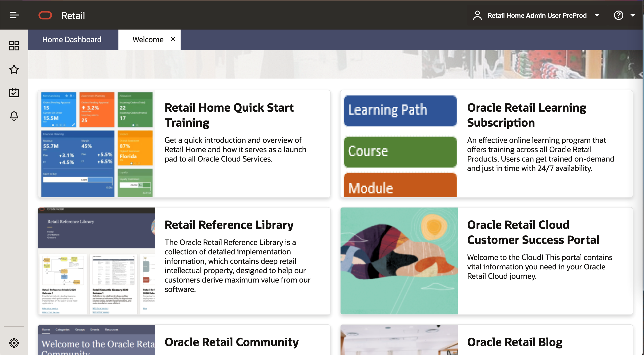Click the user profile avatar icon
Viewport: 644px width, 355px height.
[x=477, y=15]
